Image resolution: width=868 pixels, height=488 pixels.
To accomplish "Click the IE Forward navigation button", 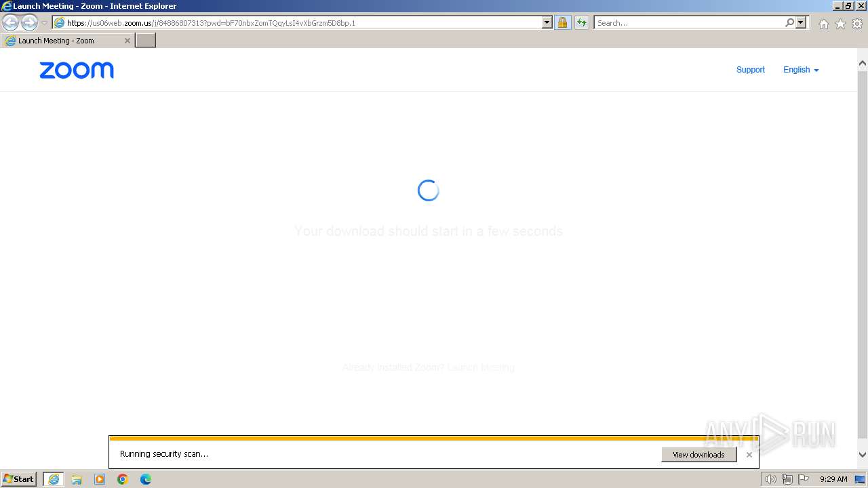I will coord(29,23).
